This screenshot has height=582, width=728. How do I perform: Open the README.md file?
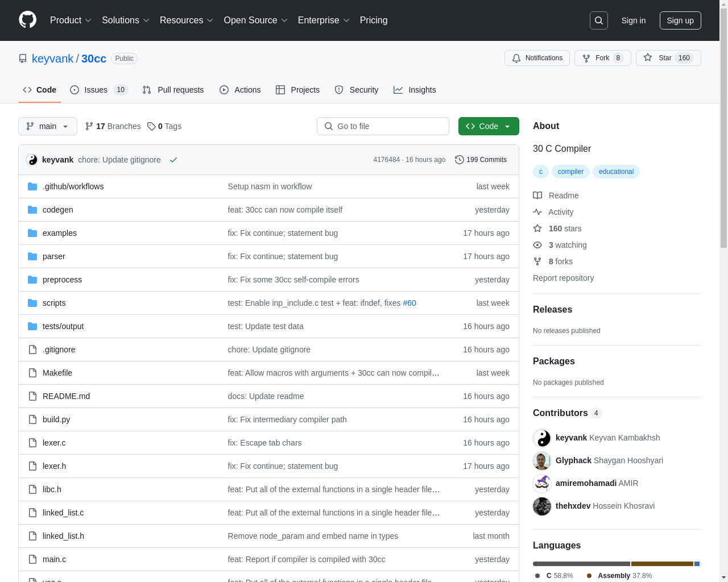coord(66,396)
